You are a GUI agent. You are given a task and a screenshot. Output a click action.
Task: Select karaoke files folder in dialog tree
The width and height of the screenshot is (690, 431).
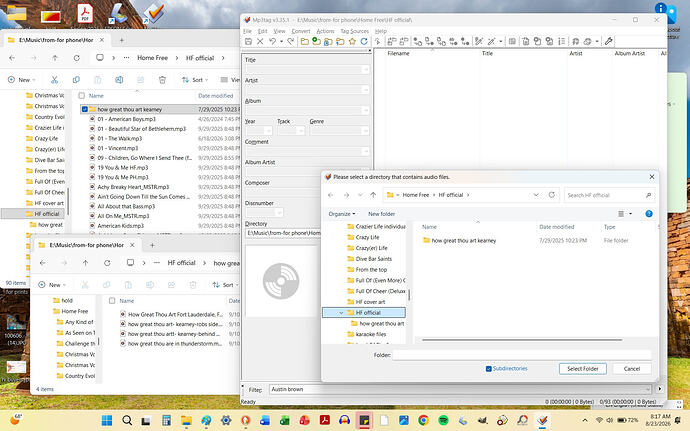(x=371, y=334)
